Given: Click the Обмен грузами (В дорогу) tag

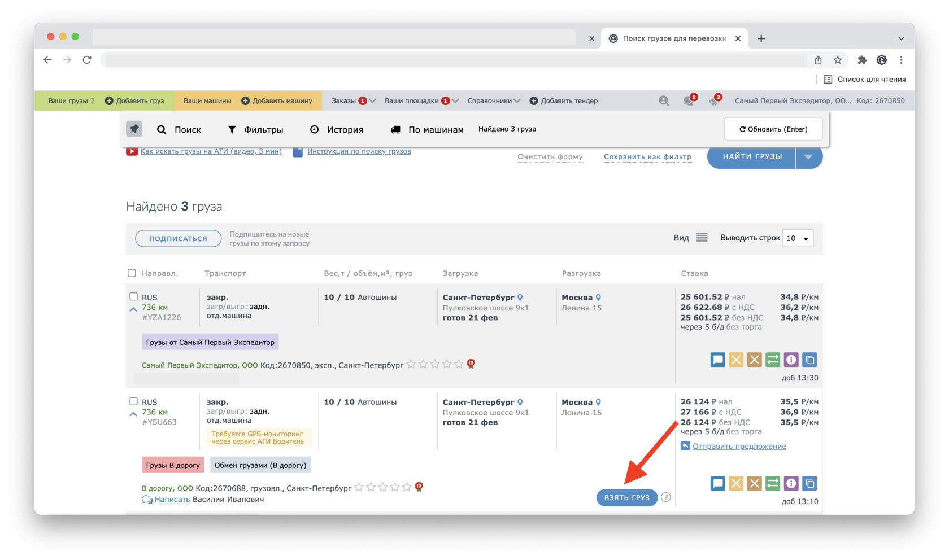Looking at the screenshot, I should pyautogui.click(x=260, y=465).
